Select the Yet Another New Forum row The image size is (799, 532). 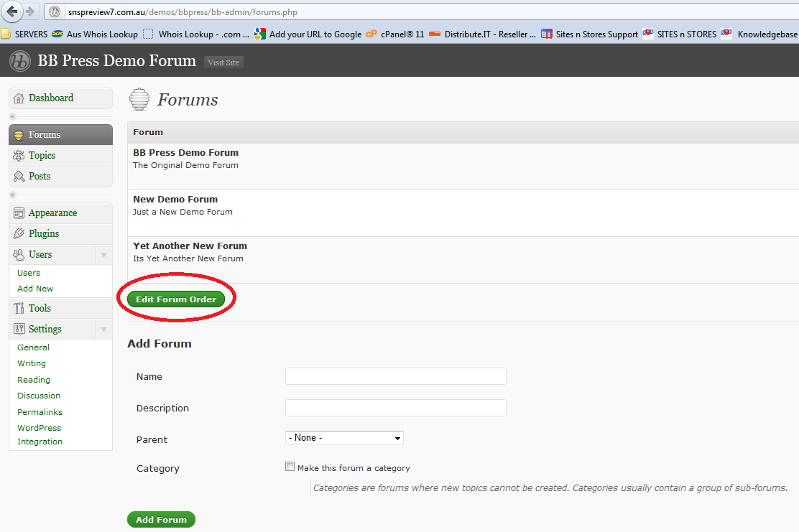[463, 260]
